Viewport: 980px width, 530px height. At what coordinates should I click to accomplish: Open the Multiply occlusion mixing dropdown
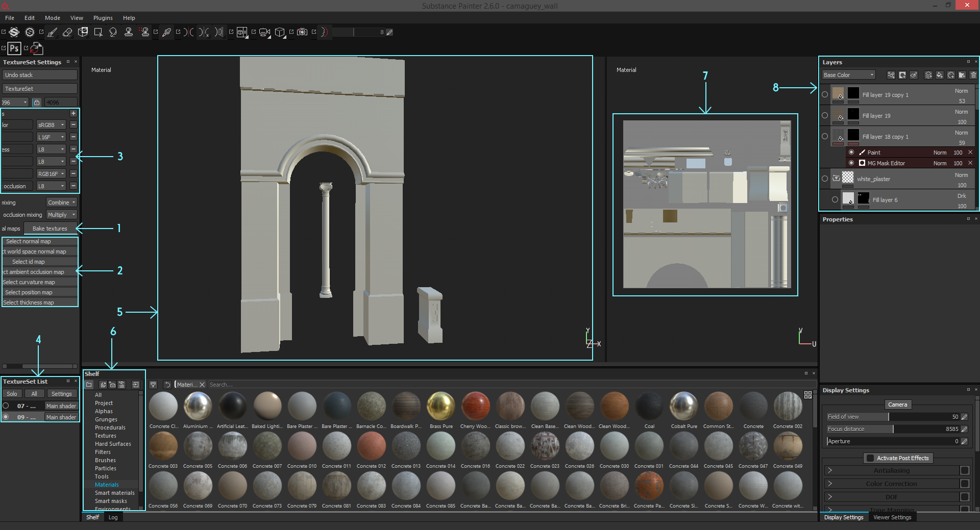(62, 215)
